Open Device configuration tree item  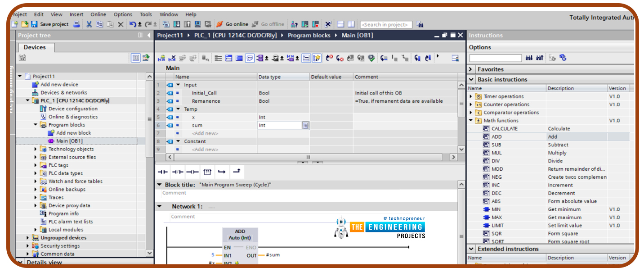coord(73,109)
